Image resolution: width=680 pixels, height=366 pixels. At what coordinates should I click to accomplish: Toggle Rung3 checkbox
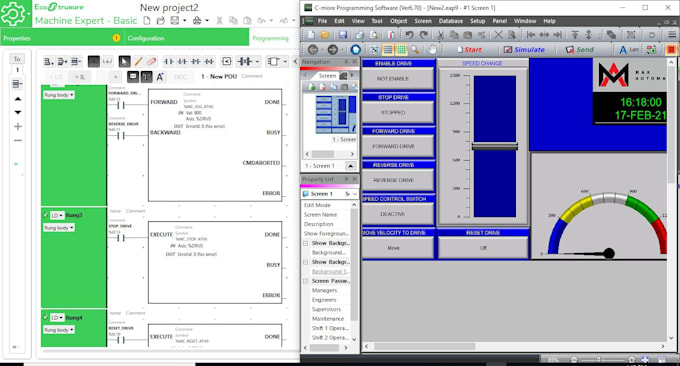(x=45, y=215)
